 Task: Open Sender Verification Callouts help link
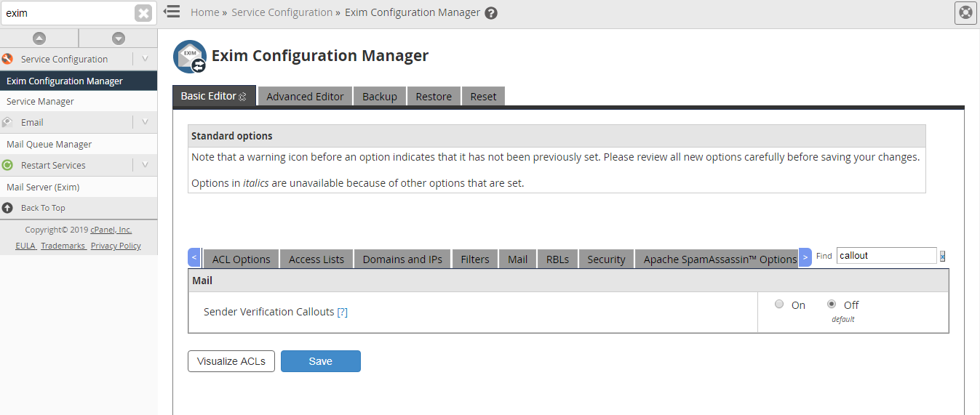pos(342,312)
